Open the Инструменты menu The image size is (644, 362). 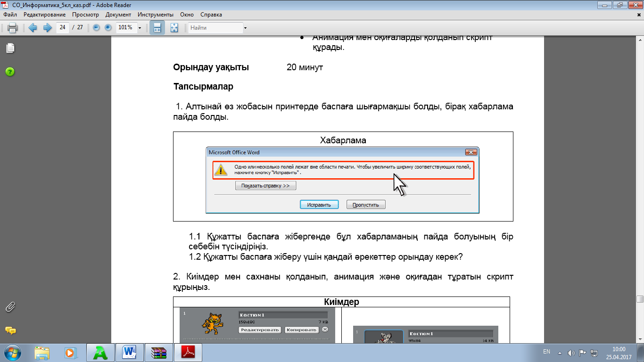(x=156, y=15)
